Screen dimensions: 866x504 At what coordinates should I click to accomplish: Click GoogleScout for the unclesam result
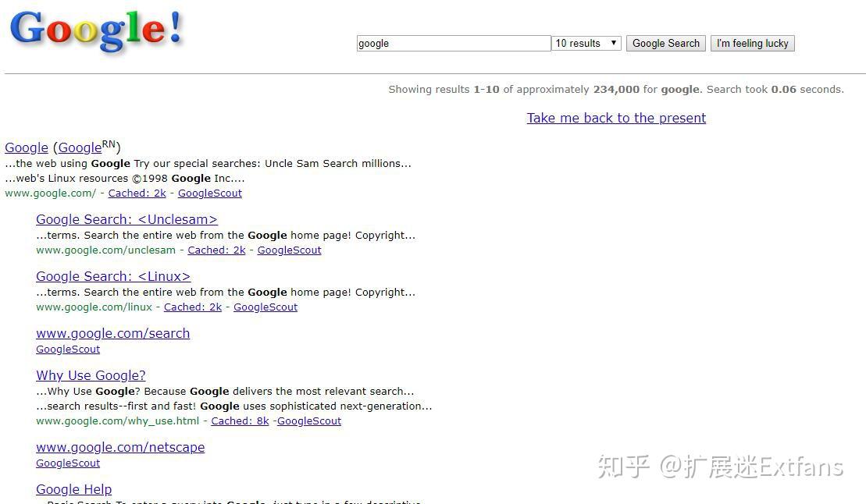pyautogui.click(x=290, y=250)
